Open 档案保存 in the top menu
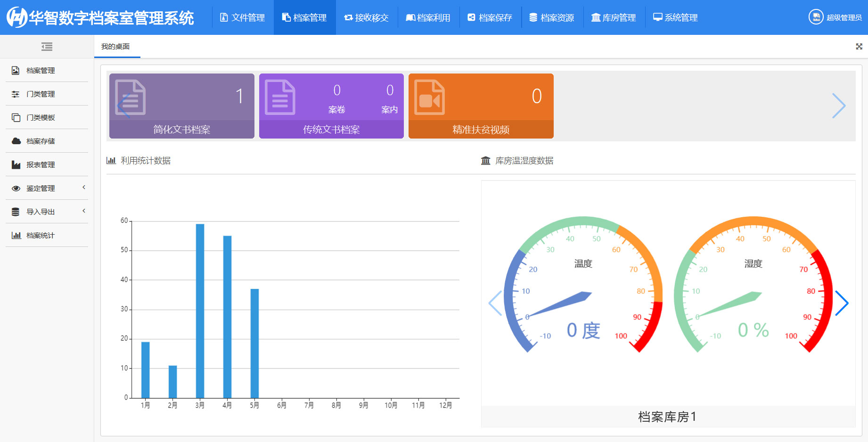 [x=490, y=17]
